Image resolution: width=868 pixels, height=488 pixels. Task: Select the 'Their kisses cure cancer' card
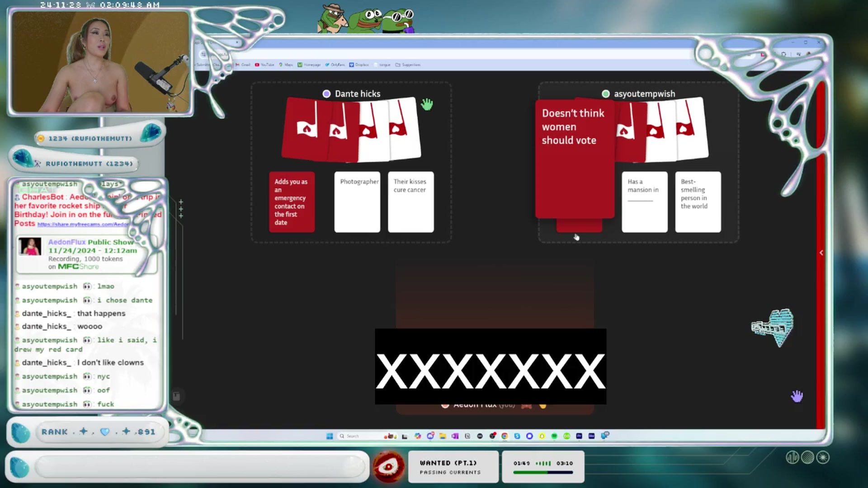click(x=410, y=202)
